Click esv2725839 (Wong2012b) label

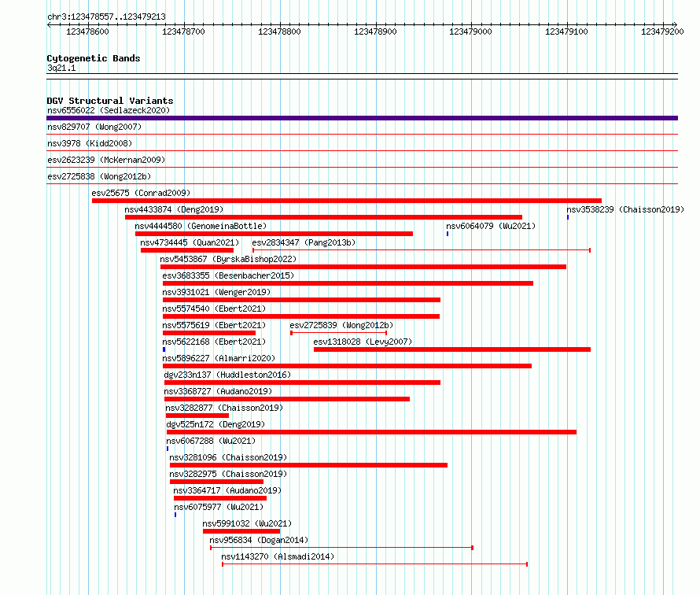[341, 325]
